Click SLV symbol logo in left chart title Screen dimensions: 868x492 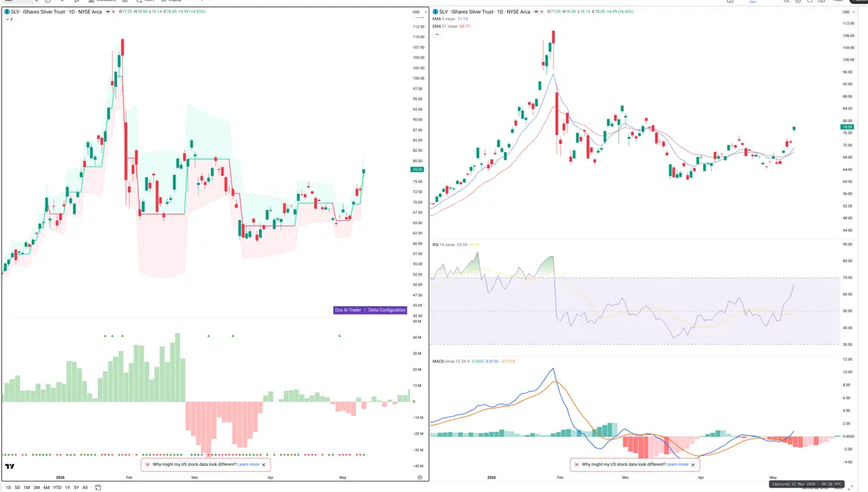click(x=7, y=12)
